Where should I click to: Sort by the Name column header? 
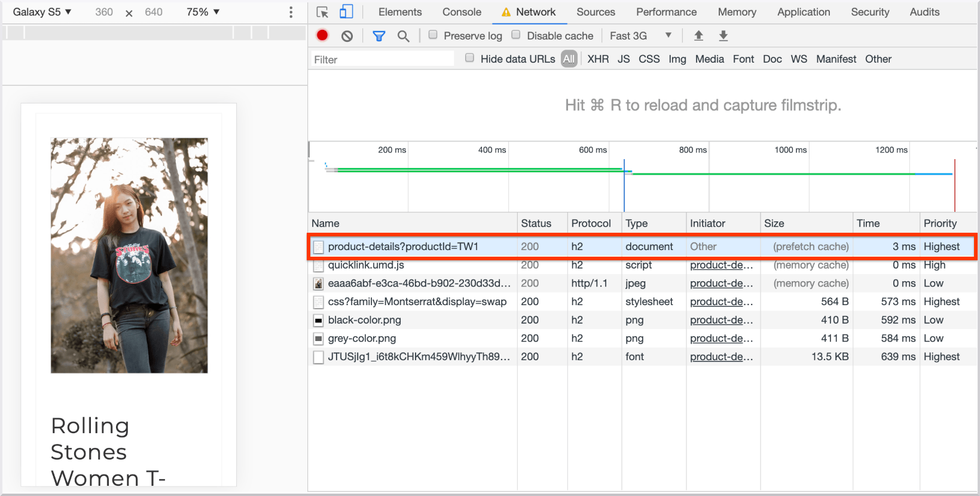click(413, 223)
